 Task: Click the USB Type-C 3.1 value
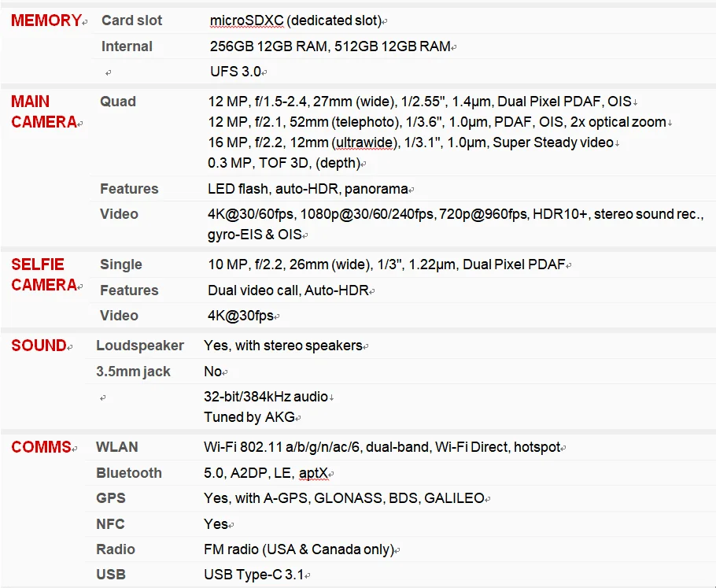253,575
